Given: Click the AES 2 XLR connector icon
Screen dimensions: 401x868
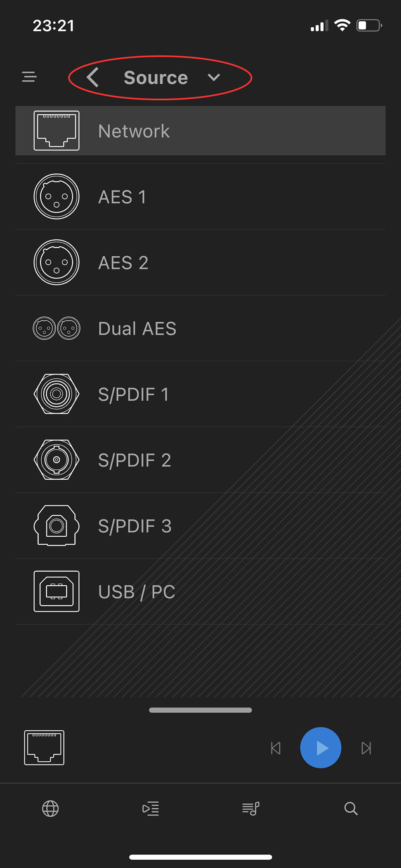Looking at the screenshot, I should (57, 262).
